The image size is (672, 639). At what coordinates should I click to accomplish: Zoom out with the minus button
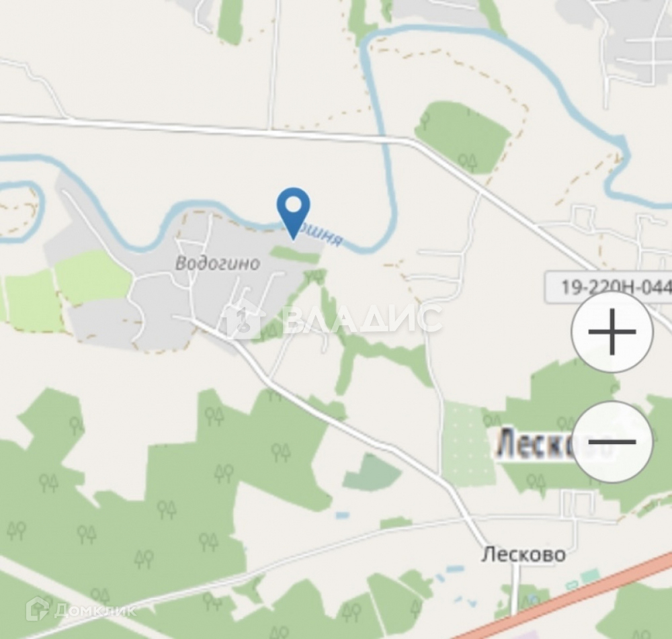pos(612,442)
